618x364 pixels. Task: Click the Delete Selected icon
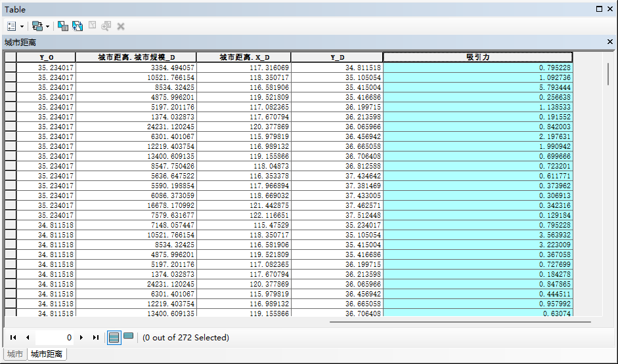(x=121, y=26)
